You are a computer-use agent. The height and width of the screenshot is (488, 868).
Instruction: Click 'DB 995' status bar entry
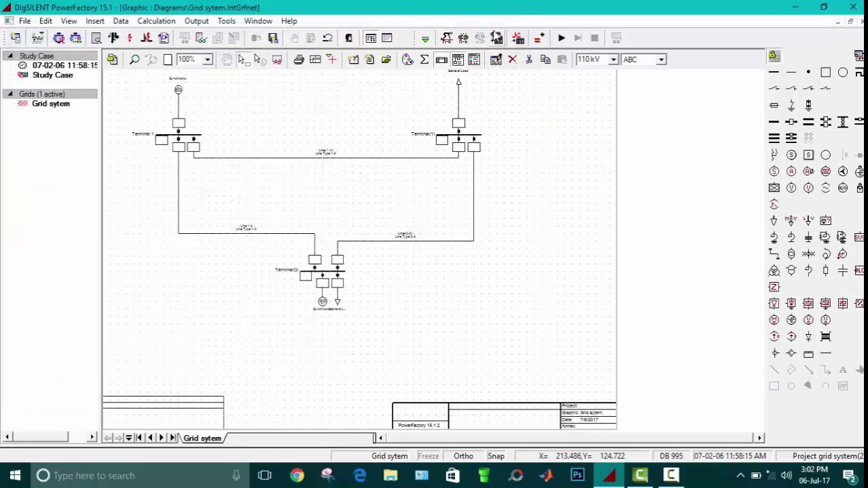671,456
